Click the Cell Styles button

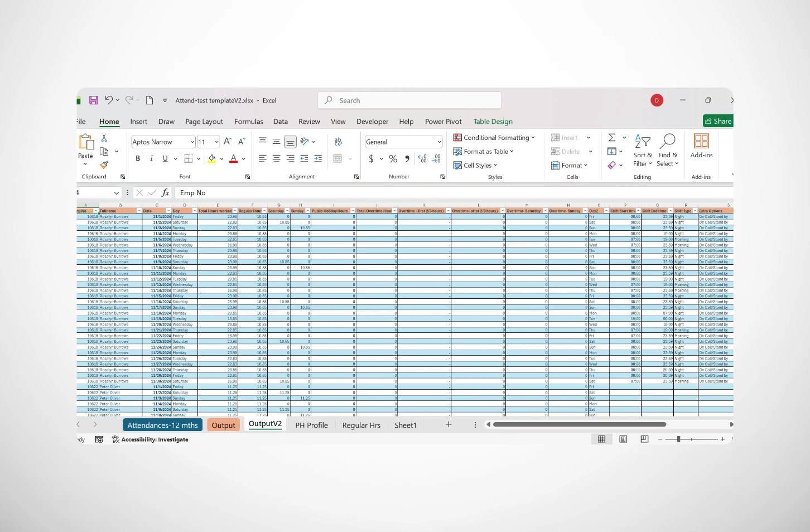pyautogui.click(x=475, y=165)
